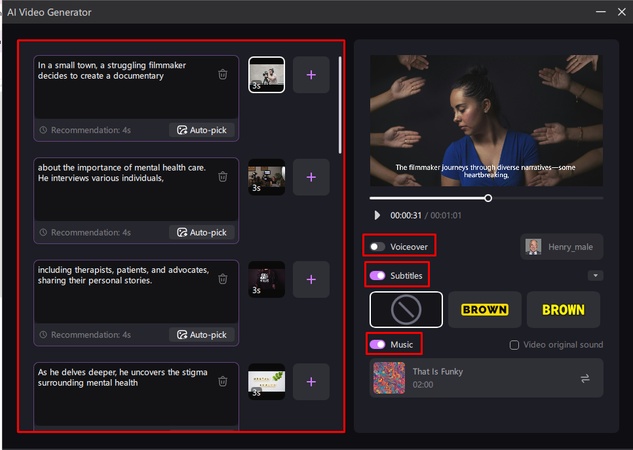The width and height of the screenshot is (633, 450).
Task: Toggle the Voiceover switch on
Action: [x=377, y=247]
